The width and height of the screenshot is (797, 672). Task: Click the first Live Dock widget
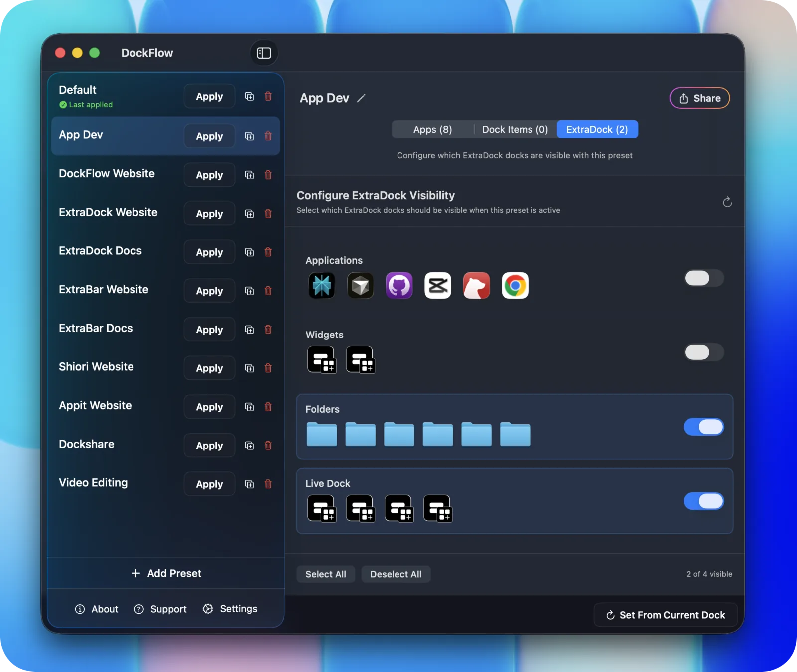tap(322, 508)
